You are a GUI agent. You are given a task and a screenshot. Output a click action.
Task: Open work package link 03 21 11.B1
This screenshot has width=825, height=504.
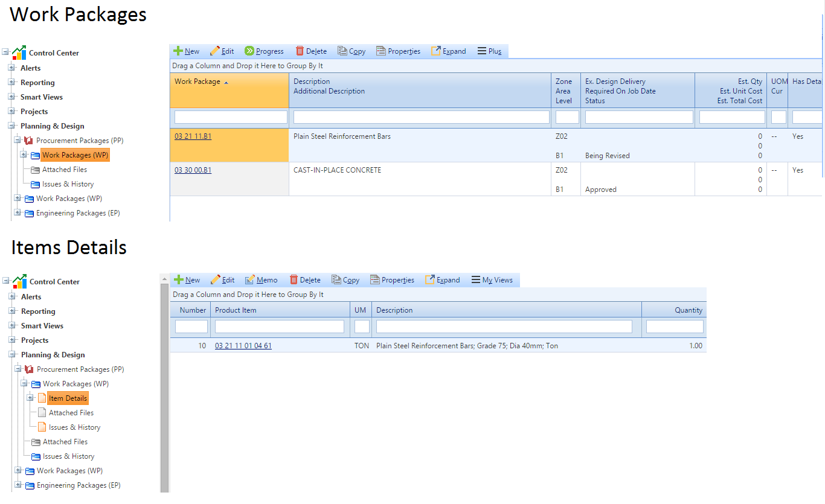point(193,136)
